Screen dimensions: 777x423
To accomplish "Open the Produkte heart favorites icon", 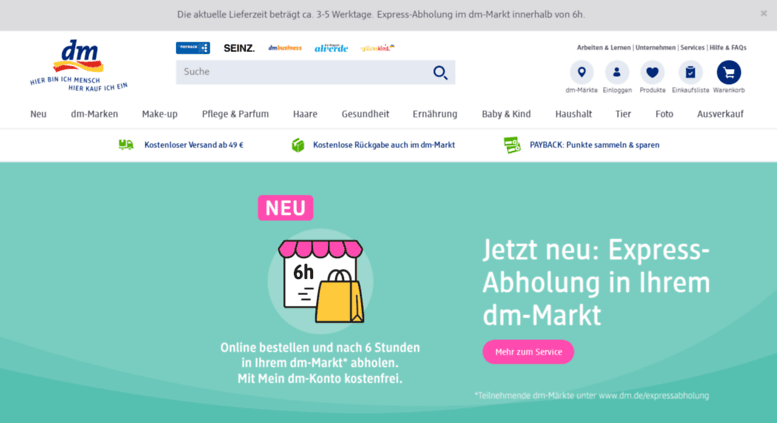I will (652, 72).
